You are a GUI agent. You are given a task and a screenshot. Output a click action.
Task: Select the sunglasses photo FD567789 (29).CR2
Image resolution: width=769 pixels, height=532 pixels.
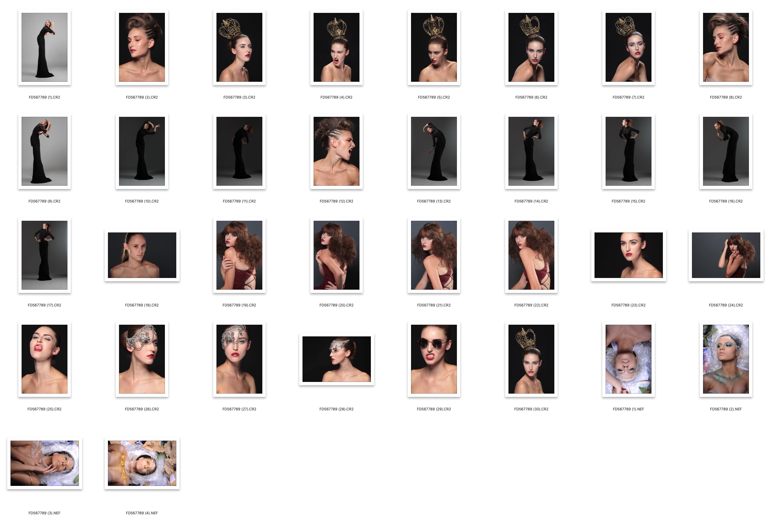[x=434, y=359]
